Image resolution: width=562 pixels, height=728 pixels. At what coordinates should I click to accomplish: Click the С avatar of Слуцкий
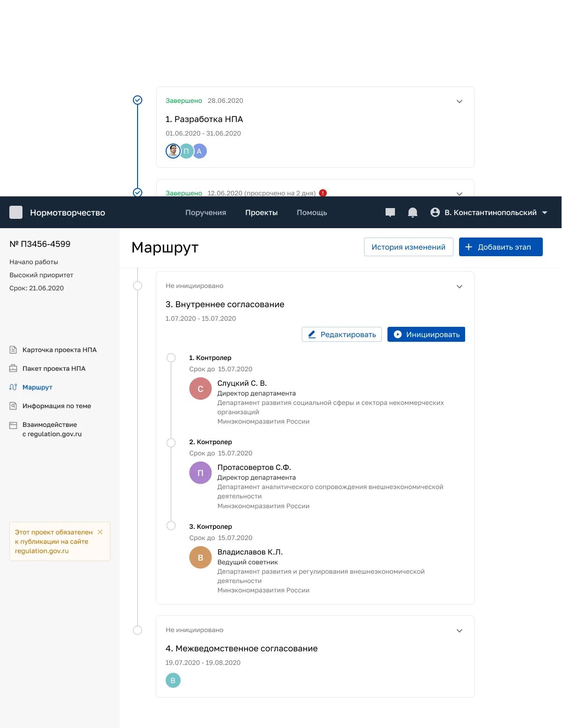coord(200,389)
